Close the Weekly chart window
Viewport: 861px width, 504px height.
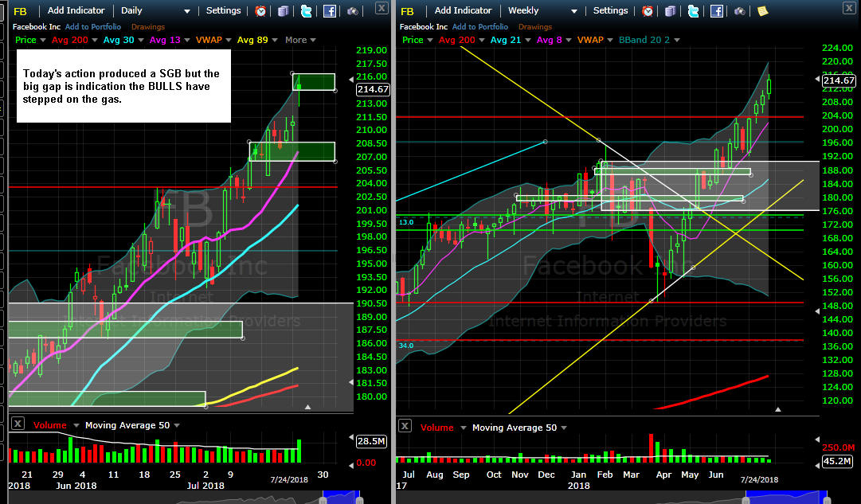pos(848,8)
